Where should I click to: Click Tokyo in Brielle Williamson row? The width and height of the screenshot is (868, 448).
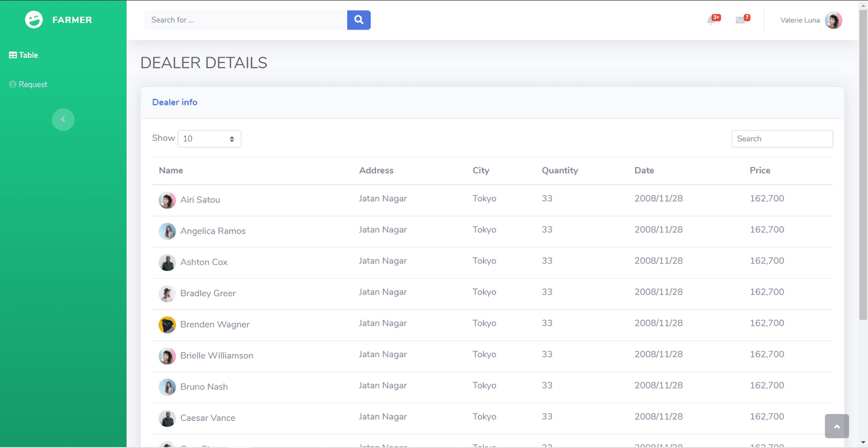[485, 355]
